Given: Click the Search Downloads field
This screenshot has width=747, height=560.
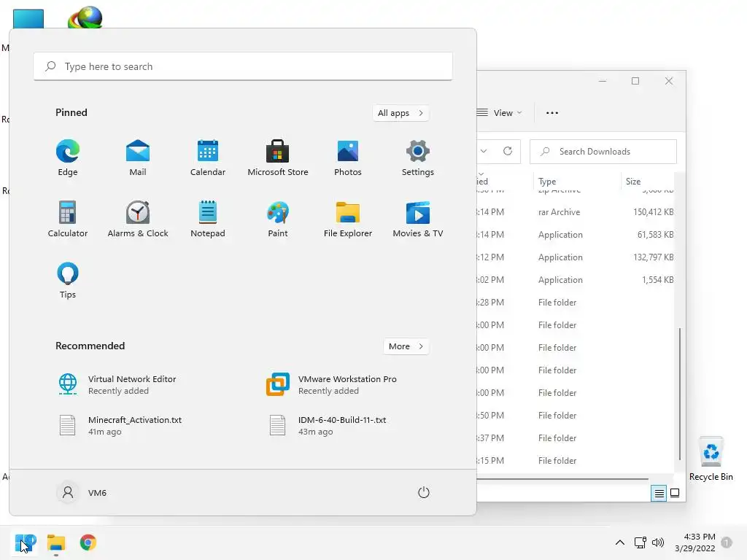Looking at the screenshot, I should 603,152.
